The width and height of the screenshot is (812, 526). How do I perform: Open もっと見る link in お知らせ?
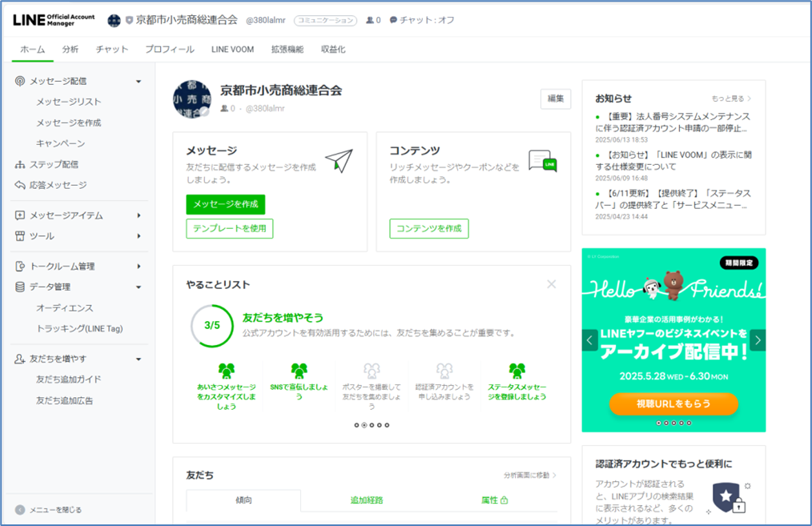click(x=731, y=98)
